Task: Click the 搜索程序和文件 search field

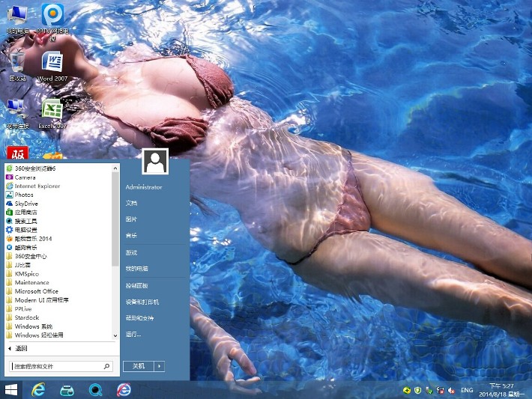Action: pyautogui.click(x=61, y=366)
